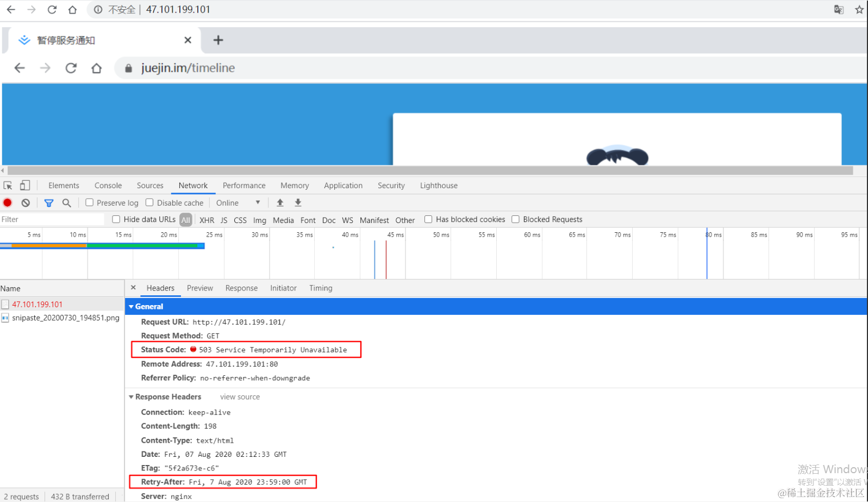Viewport: 868px width, 502px height.
Task: Click the import HAR upload icon
Action: coord(280,202)
